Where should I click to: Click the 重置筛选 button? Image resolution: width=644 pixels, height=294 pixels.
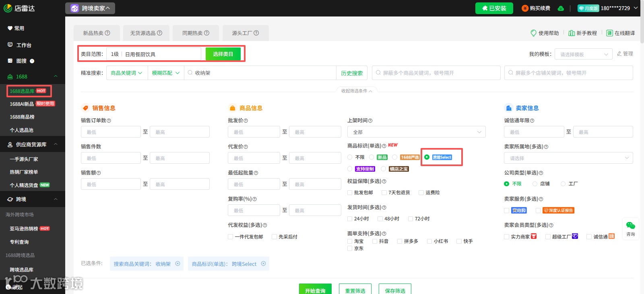click(x=355, y=289)
